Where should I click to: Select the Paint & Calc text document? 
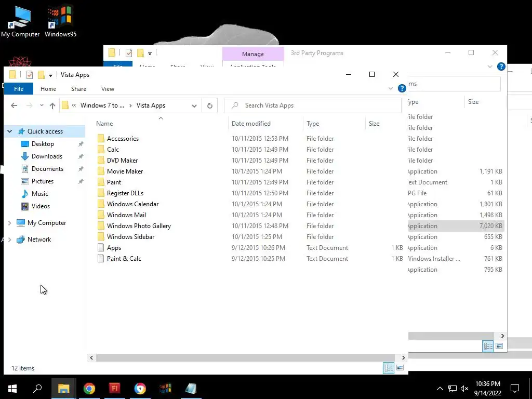pos(124,259)
